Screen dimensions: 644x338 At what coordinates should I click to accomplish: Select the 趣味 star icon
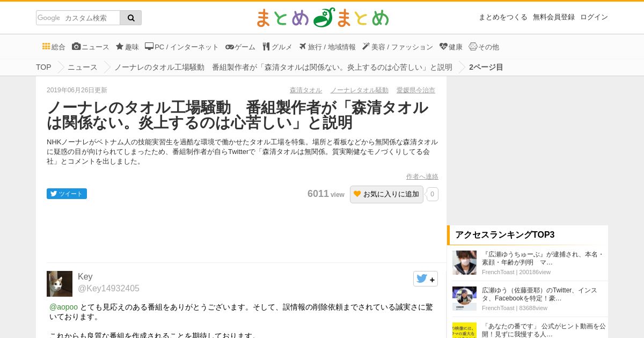(120, 47)
